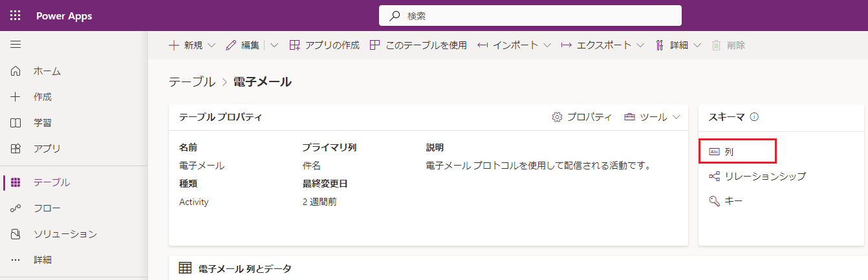Screen dimensions: 868x280
Task: Click the スキーマ info icon
Action: pos(754,117)
